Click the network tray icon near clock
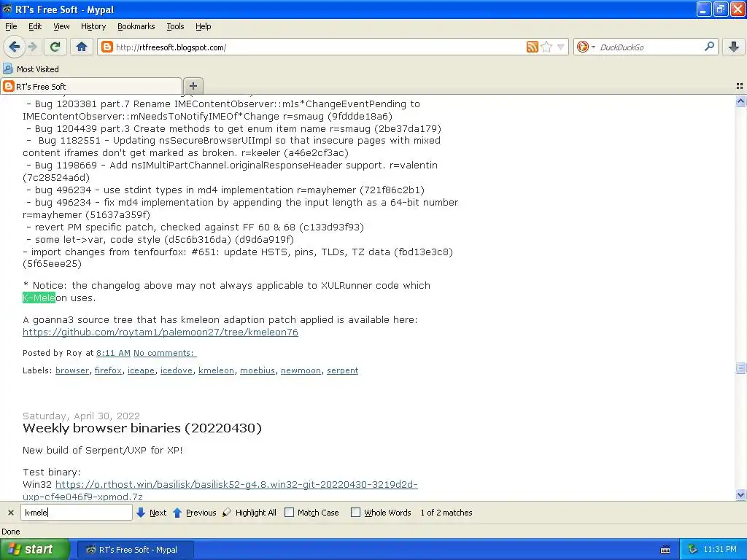The height and width of the screenshot is (560, 747). [x=692, y=550]
